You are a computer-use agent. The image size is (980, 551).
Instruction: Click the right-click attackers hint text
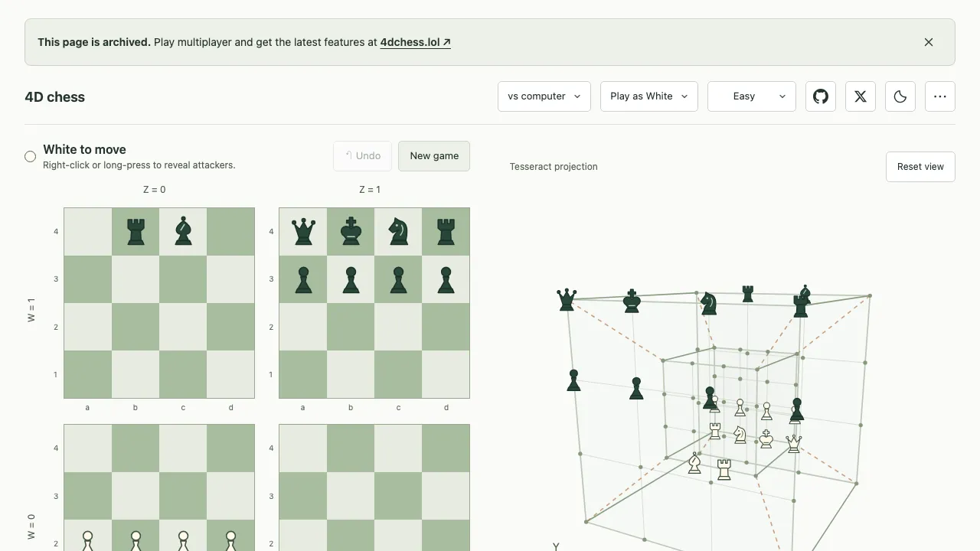tap(139, 165)
